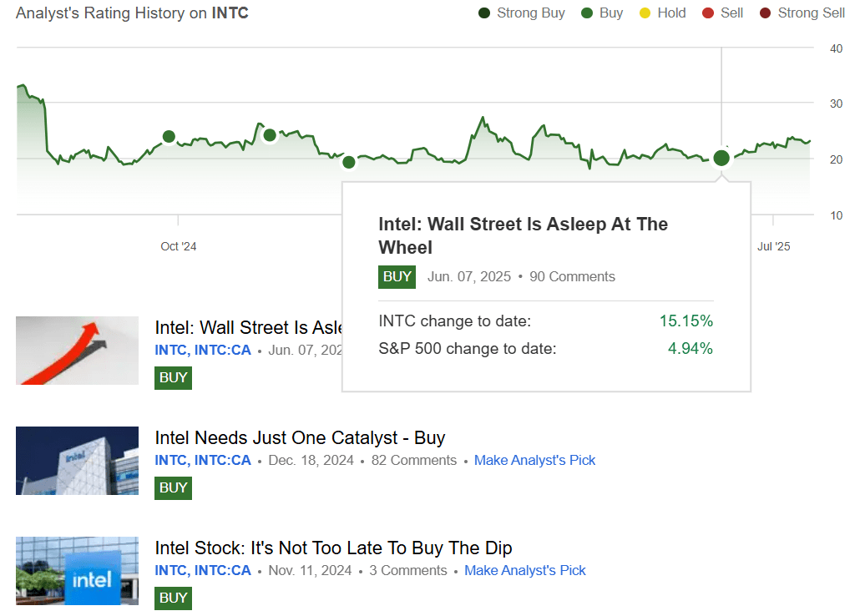This screenshot has width=860, height=616.
Task: Toggle the Strong Buy category in the legend
Action: (521, 13)
